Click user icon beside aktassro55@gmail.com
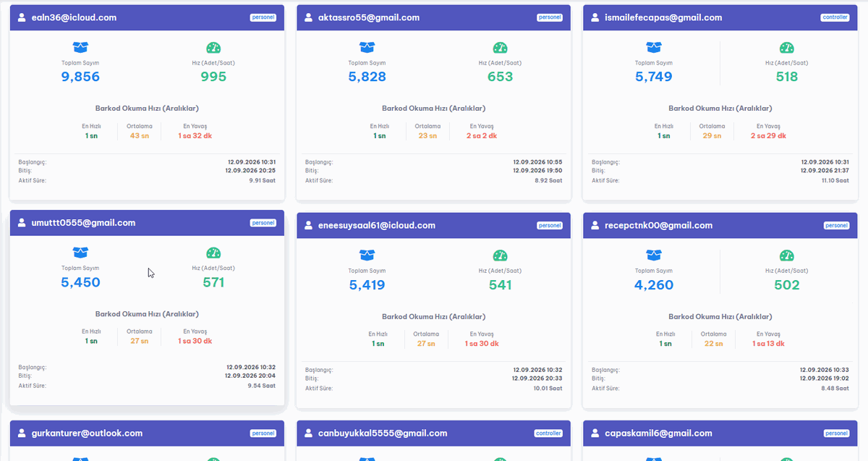Viewport: 868px width, 461px height. coord(309,17)
